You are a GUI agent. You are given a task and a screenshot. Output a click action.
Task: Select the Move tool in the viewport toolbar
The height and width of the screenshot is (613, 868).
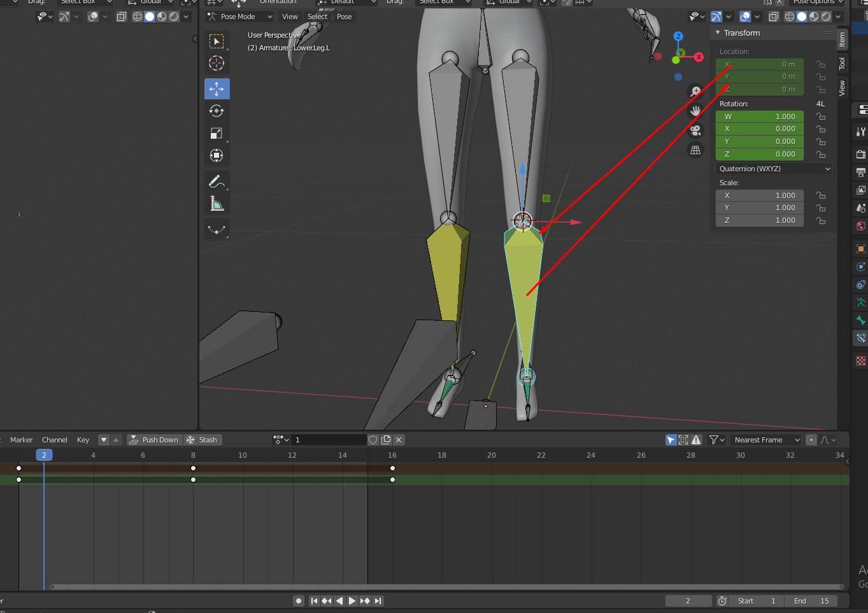pyautogui.click(x=217, y=88)
